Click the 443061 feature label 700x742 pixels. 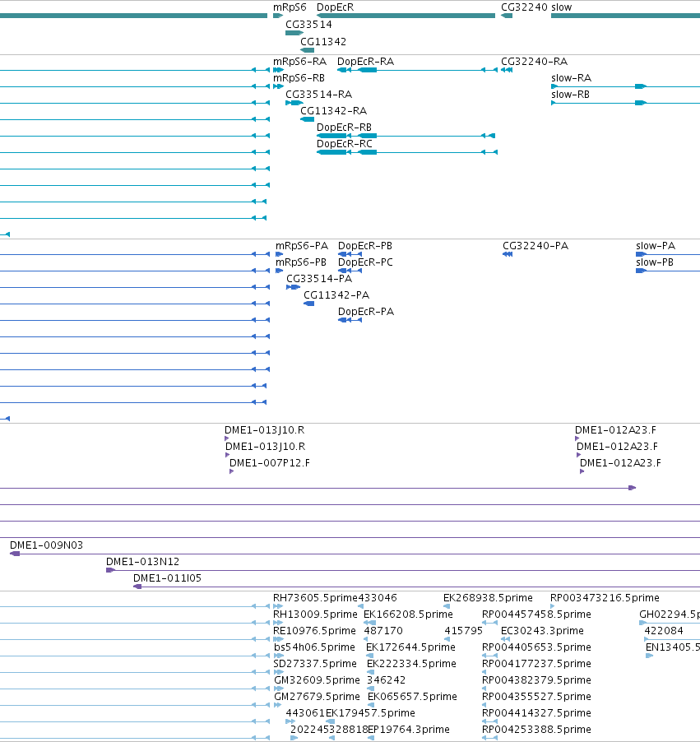pyautogui.click(x=305, y=712)
